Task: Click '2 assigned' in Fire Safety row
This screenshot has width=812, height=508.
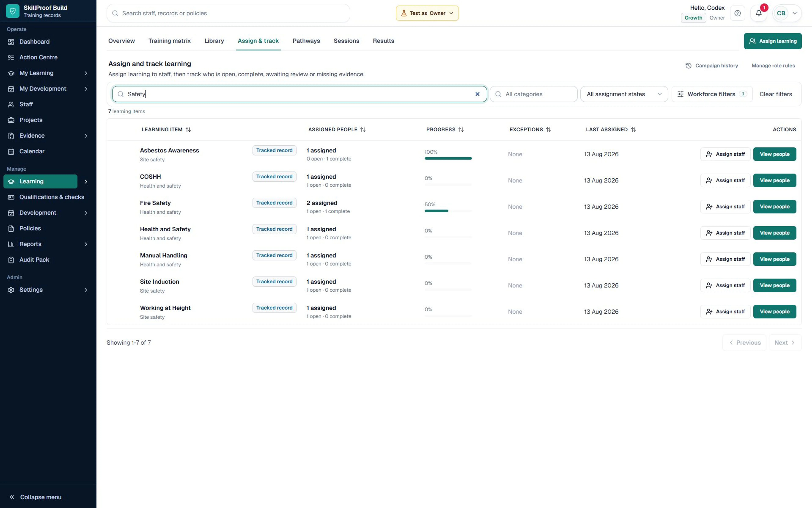Action: [x=322, y=203]
